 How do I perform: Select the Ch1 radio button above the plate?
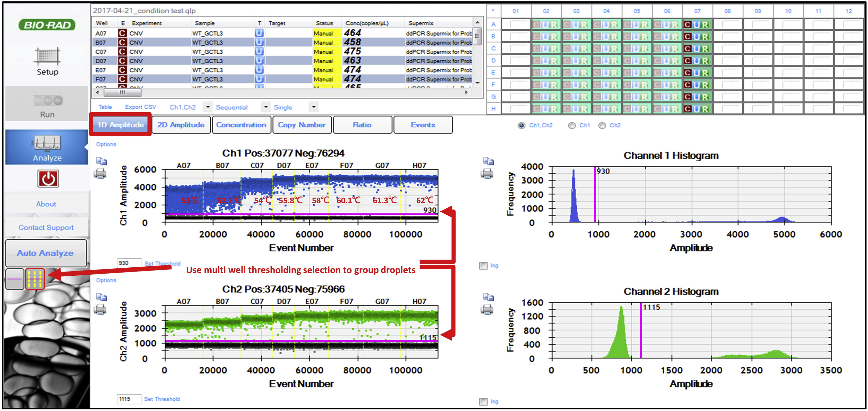[x=572, y=125]
